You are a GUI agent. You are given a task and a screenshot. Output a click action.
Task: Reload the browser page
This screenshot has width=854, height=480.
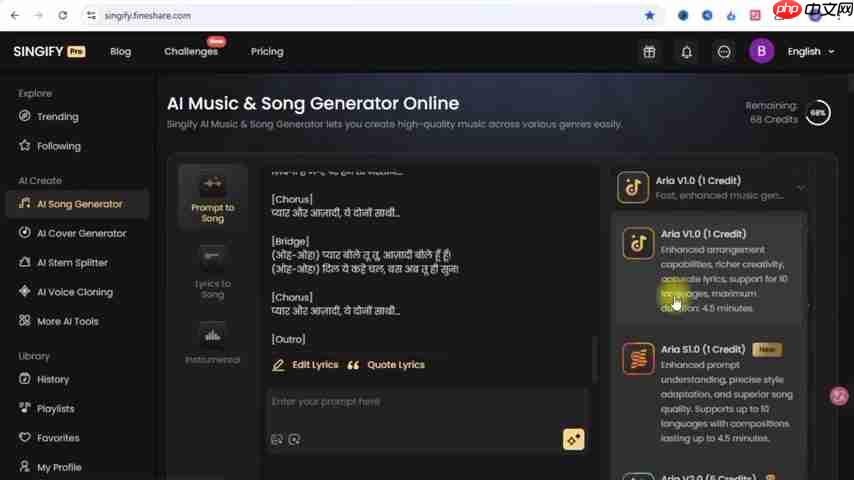(x=63, y=16)
